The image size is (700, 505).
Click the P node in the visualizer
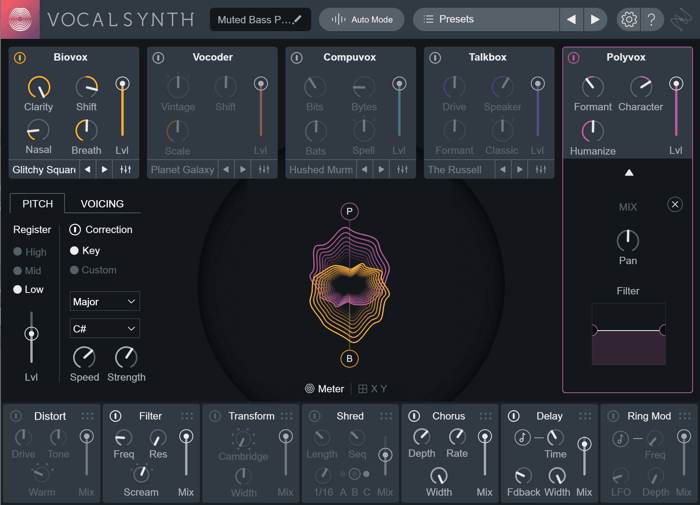click(349, 211)
